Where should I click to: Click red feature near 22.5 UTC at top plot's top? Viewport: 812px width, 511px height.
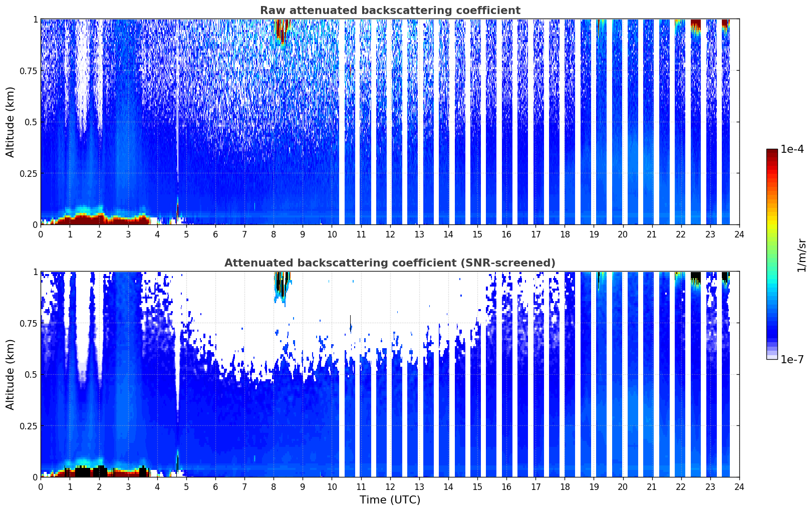(695, 24)
